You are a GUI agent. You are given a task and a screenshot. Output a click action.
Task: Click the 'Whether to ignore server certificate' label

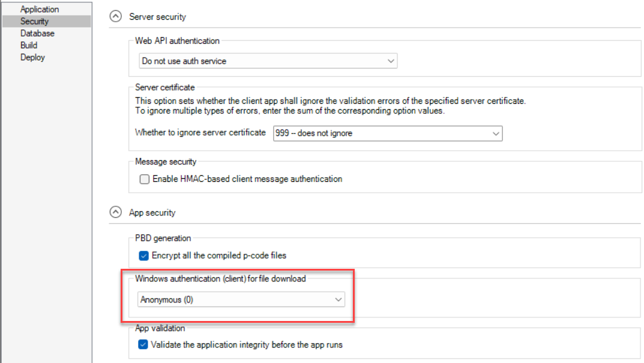[x=200, y=133]
